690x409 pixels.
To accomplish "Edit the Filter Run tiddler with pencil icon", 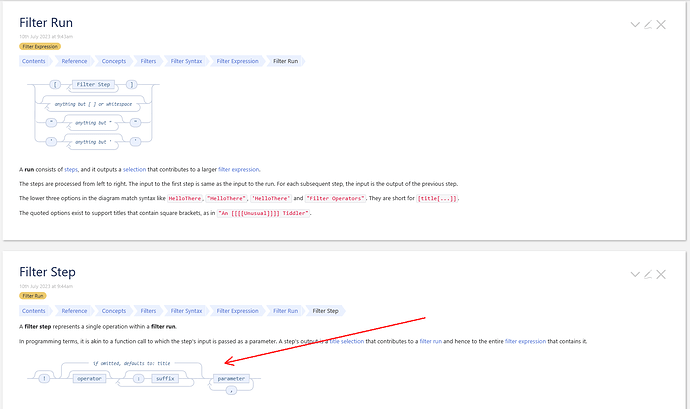I will 648,25.
